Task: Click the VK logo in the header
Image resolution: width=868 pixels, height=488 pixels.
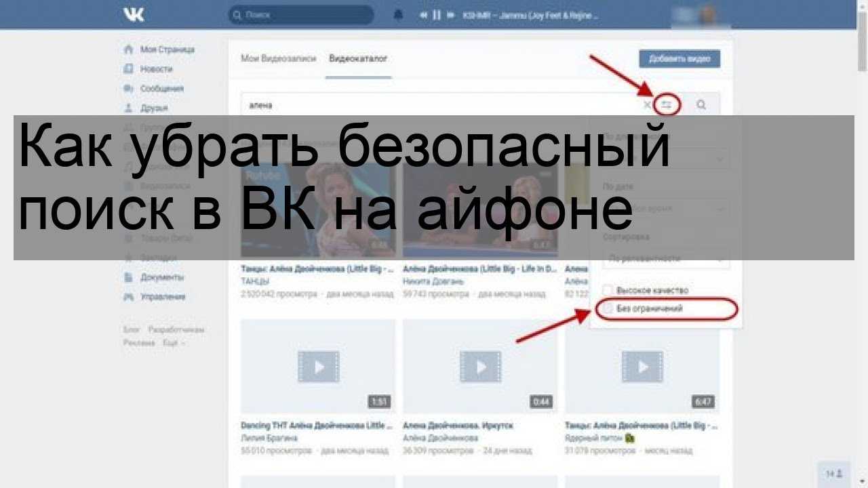Action: click(134, 14)
